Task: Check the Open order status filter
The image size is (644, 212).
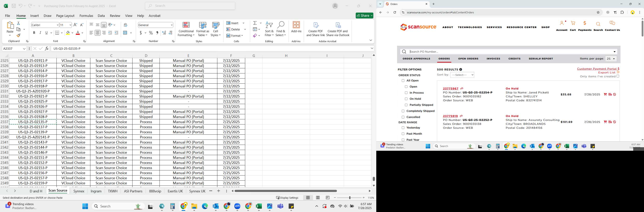Action: click(x=406, y=87)
